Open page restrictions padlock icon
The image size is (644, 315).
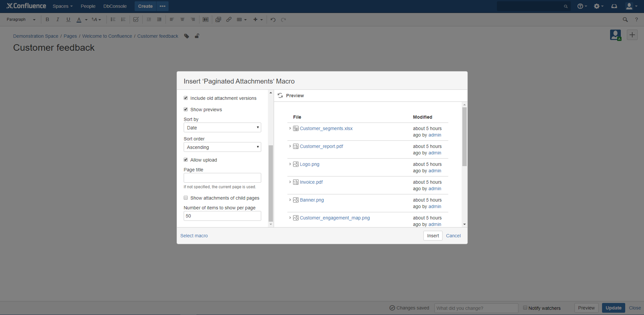tap(197, 36)
